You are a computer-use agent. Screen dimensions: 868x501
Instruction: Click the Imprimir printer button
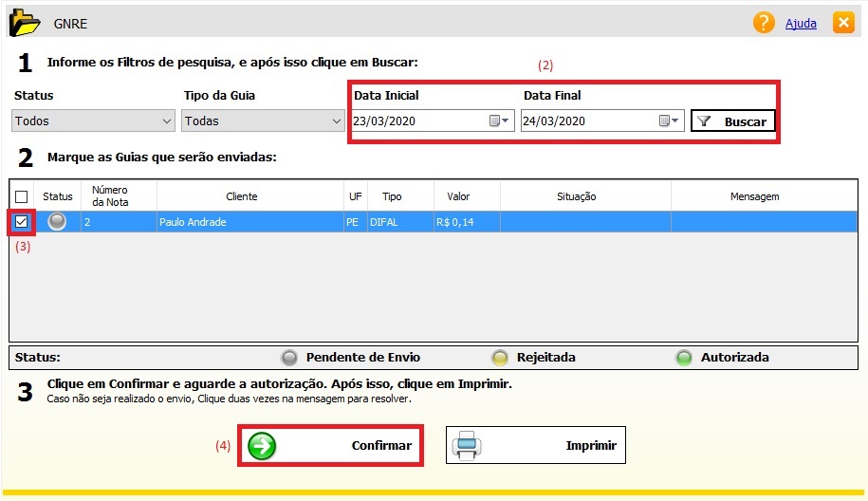point(536,446)
